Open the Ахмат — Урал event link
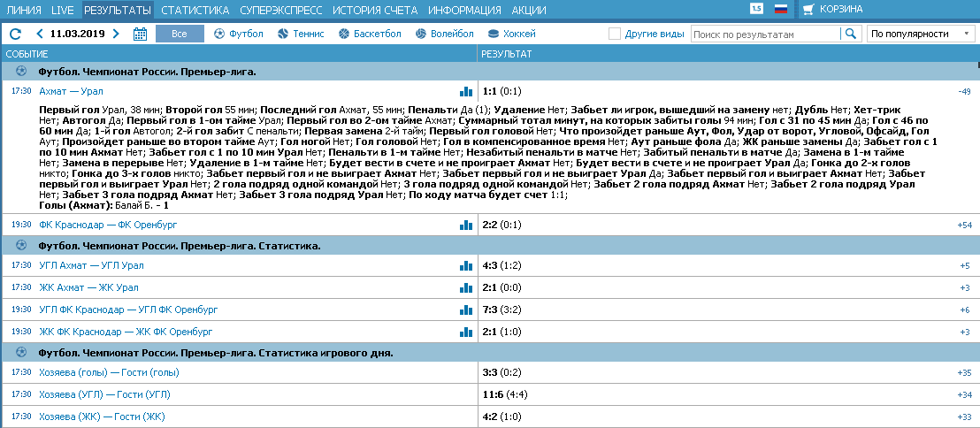Viewport: 980px width, 428px height. 71,92
